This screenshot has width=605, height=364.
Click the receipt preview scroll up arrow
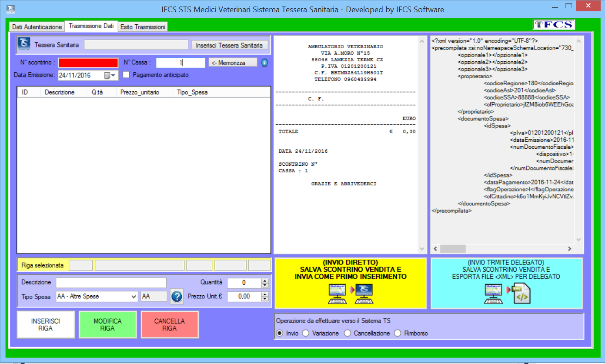pos(421,41)
